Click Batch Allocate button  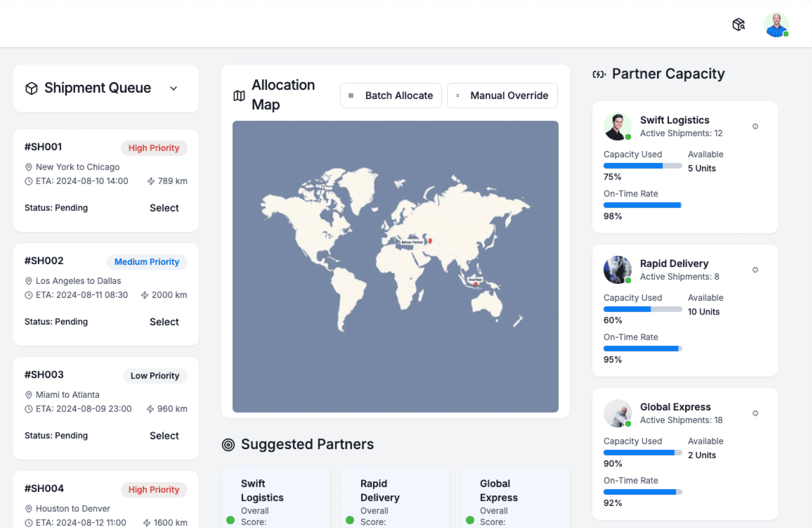pos(391,96)
